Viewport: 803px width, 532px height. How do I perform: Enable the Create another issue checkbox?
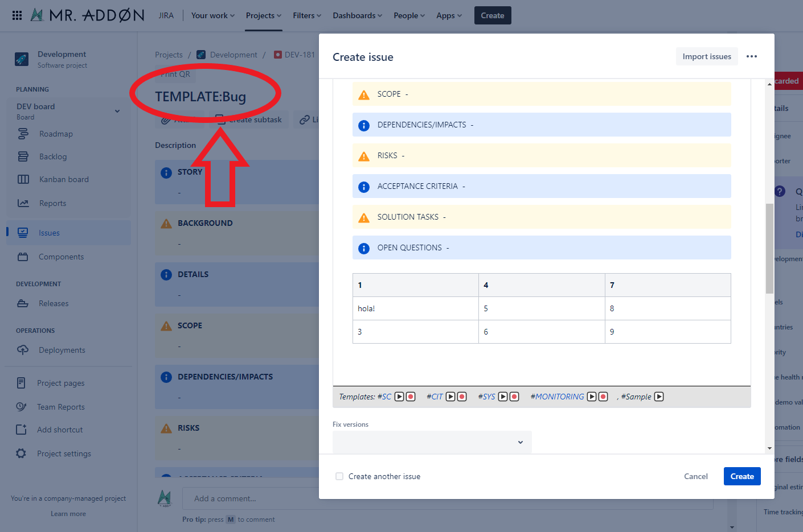pos(339,476)
